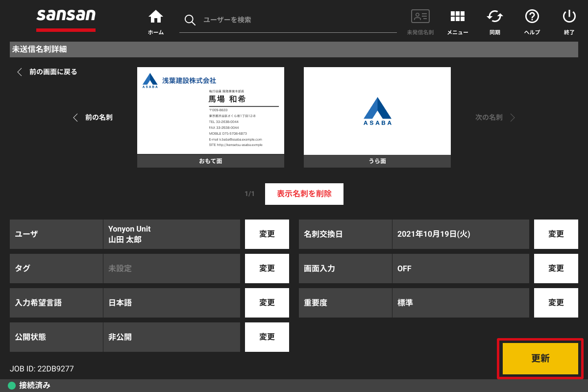Change the screen input OFF setting
Image resolution: width=588 pixels, height=392 pixels.
556,269
